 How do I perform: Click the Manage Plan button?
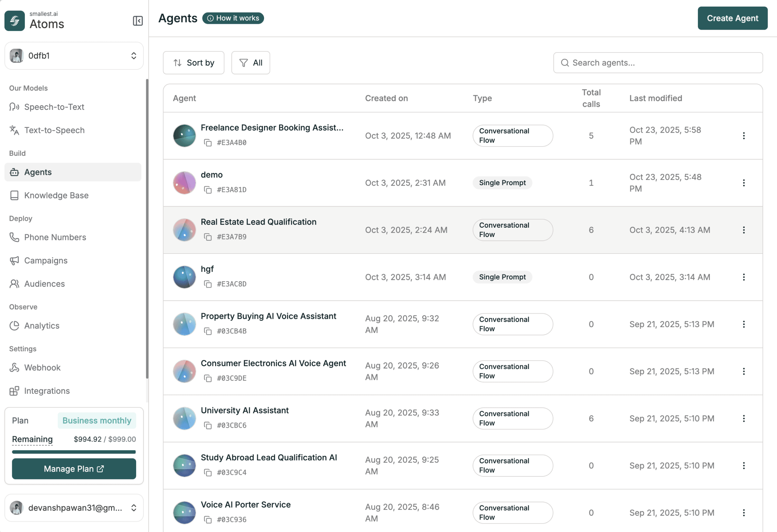coord(74,469)
